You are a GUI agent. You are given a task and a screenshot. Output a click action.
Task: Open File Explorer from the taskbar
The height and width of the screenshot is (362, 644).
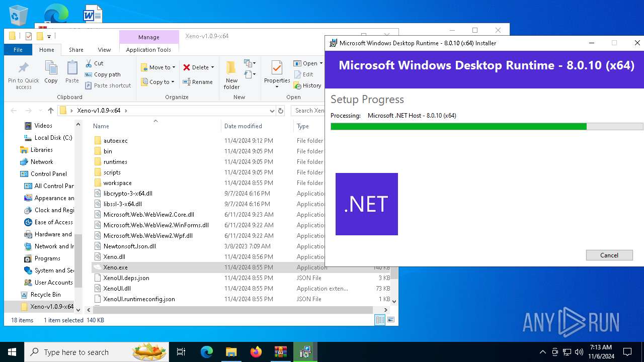click(231, 352)
